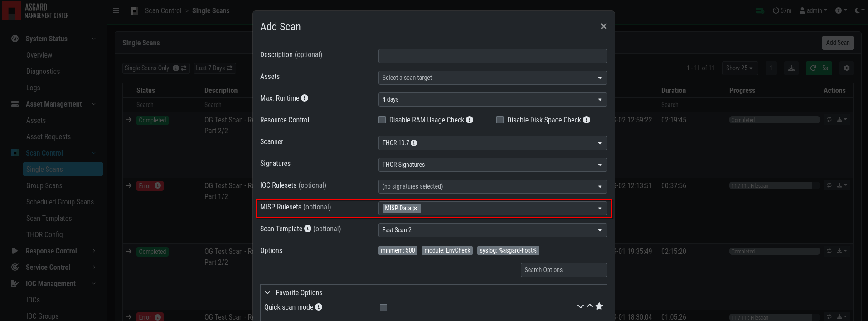Rerun the Part 1/2 Error scan
Screen dimensions: 868x321
click(x=829, y=185)
